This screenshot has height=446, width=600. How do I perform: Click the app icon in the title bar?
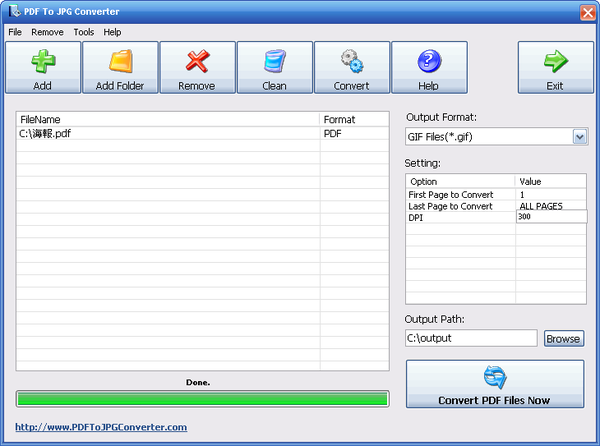click(15, 11)
